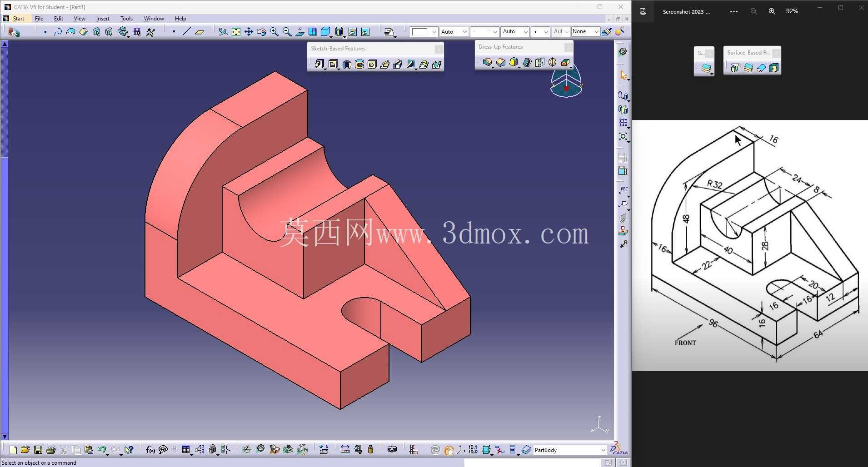The height and width of the screenshot is (467, 868).
Task: Select the Stiffener tool icon
Action: point(410,64)
